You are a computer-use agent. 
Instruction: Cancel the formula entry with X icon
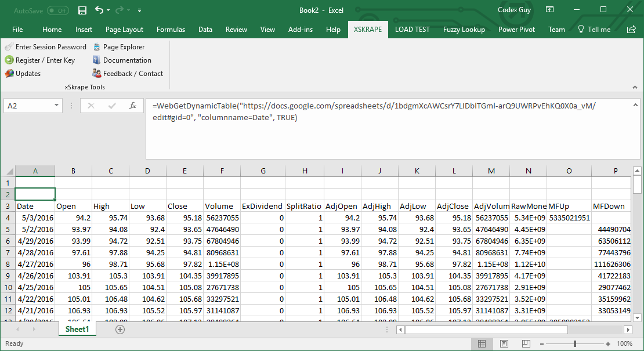(91, 106)
